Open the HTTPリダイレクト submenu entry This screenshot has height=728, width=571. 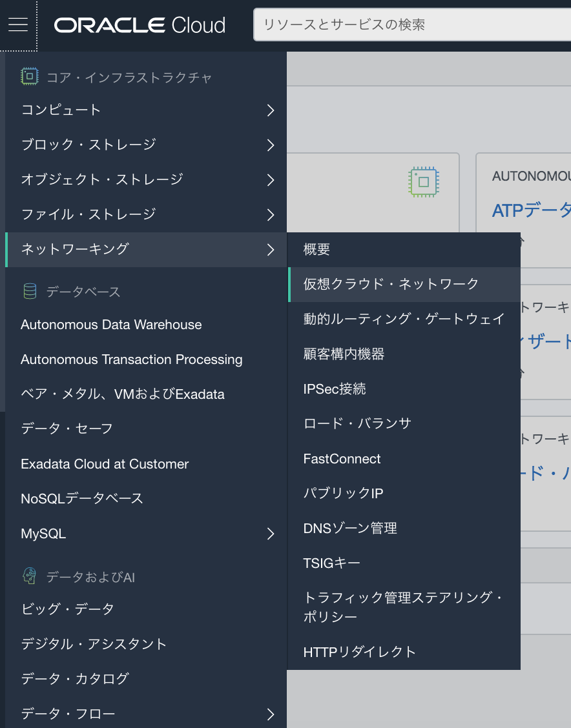(360, 652)
